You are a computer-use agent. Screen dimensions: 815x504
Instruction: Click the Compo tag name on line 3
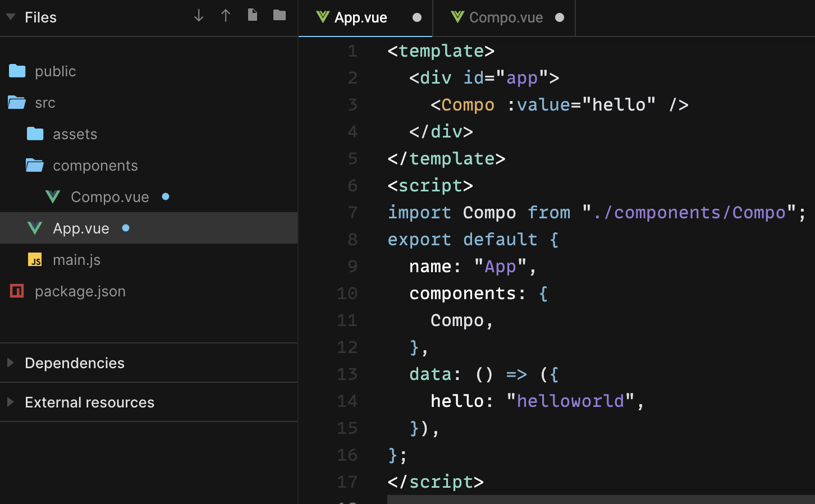coord(468,105)
